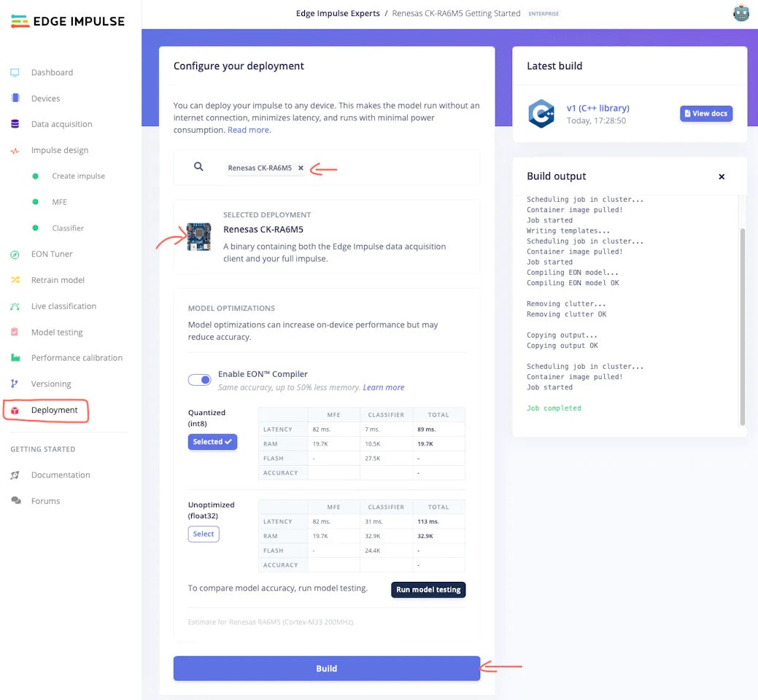Click the Live classification icon
This screenshot has width=758, height=700.
(x=15, y=306)
